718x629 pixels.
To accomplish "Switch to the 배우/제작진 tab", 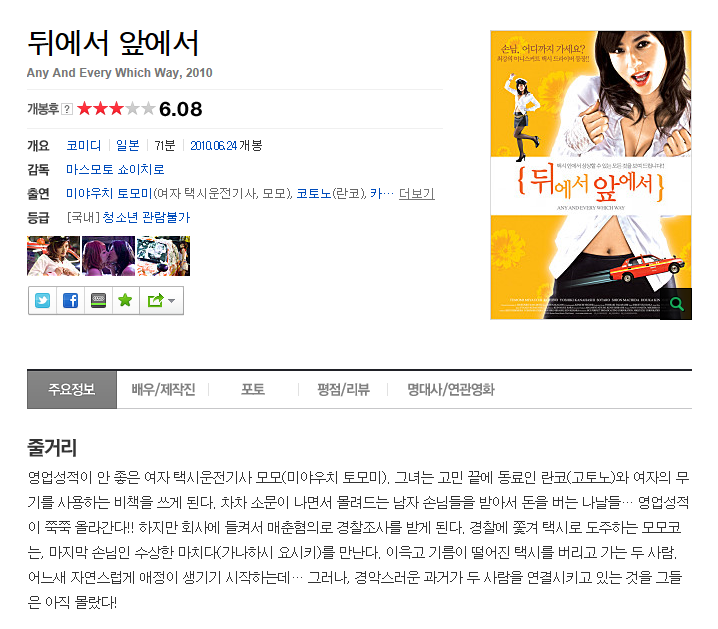I will pos(163,390).
